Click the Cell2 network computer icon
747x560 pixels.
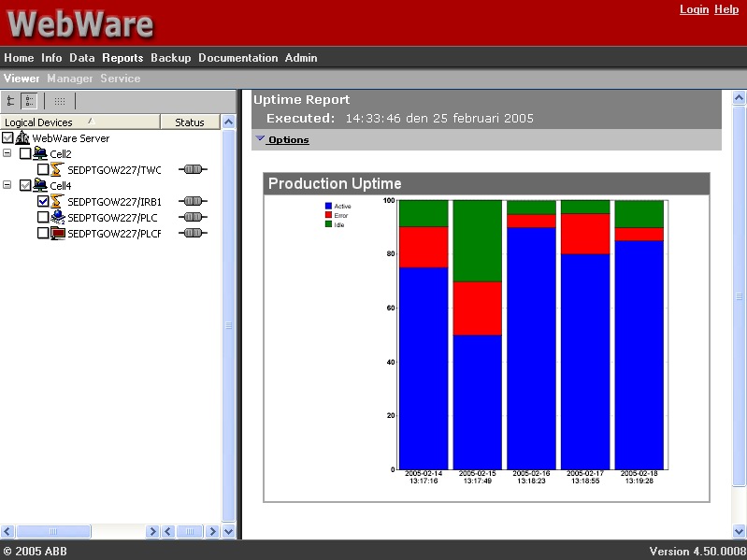pyautogui.click(x=40, y=153)
